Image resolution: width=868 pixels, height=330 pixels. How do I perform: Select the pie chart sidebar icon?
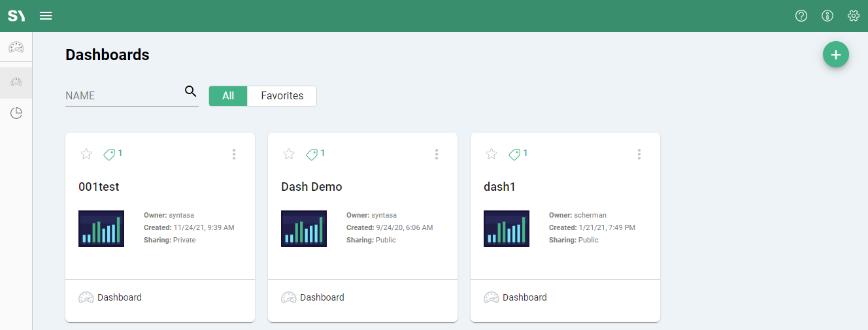(16, 113)
